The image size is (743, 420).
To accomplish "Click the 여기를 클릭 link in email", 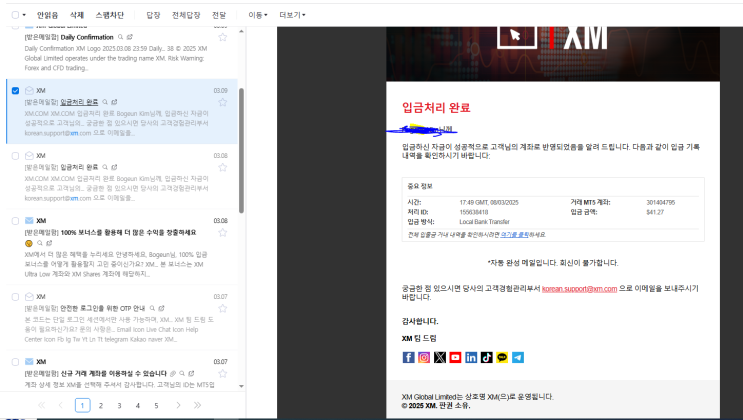I will point(514,235).
